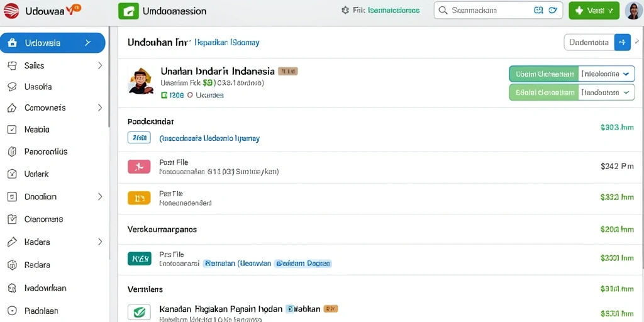Open the second green status dropdown arrow
Viewport: 644px width, 322px height.
click(x=626, y=92)
